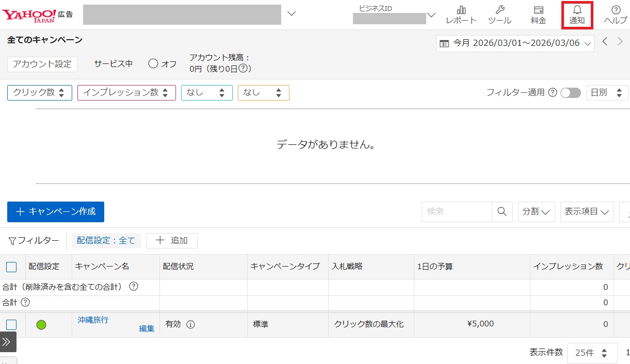Screen dimensions: 630x364
Task: Open the 料金 billing icon
Action: (x=538, y=15)
